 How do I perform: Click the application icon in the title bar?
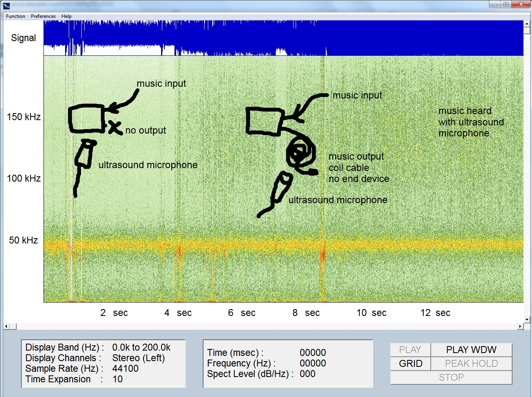5,5
